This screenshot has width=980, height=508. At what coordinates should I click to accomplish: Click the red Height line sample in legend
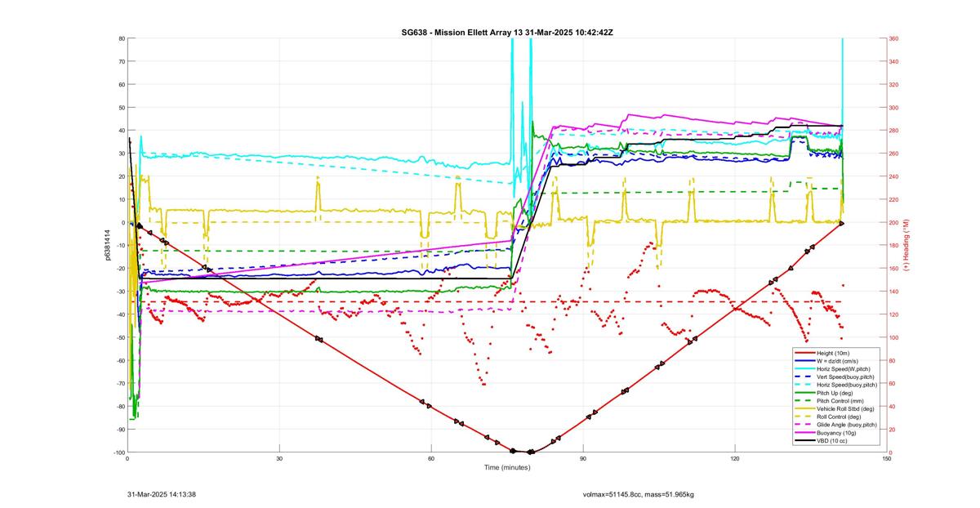[804, 353]
